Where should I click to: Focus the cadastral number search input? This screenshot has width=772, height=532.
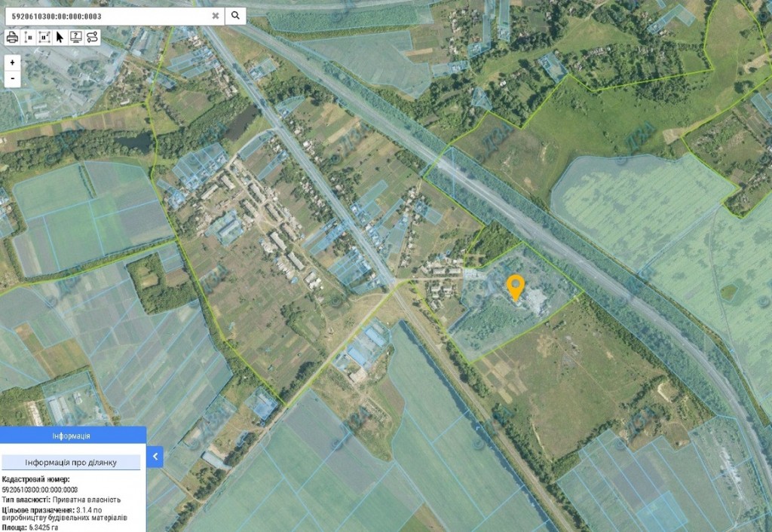pyautogui.click(x=106, y=15)
